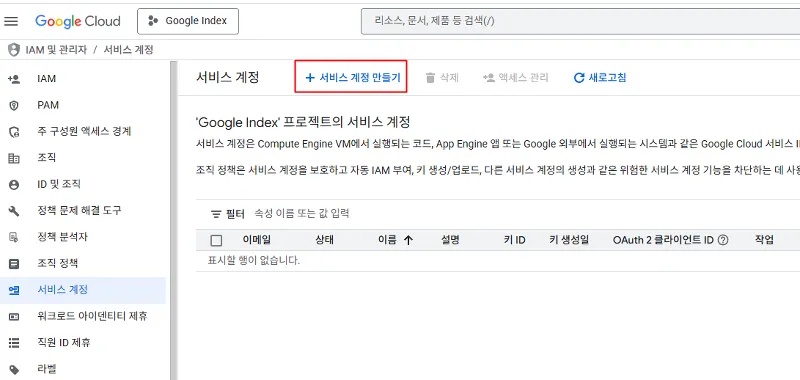The height and width of the screenshot is (380, 800).
Task: Click the PAM shield sidebar icon
Action: (14, 105)
